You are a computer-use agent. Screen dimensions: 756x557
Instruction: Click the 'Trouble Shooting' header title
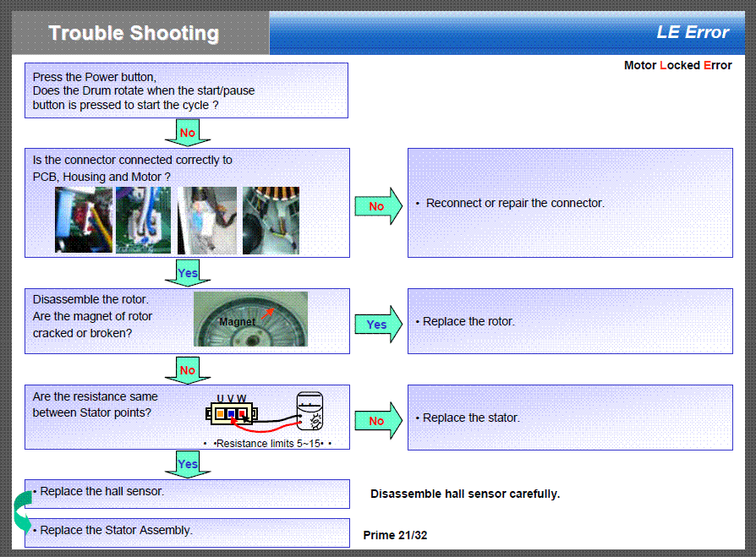click(134, 33)
